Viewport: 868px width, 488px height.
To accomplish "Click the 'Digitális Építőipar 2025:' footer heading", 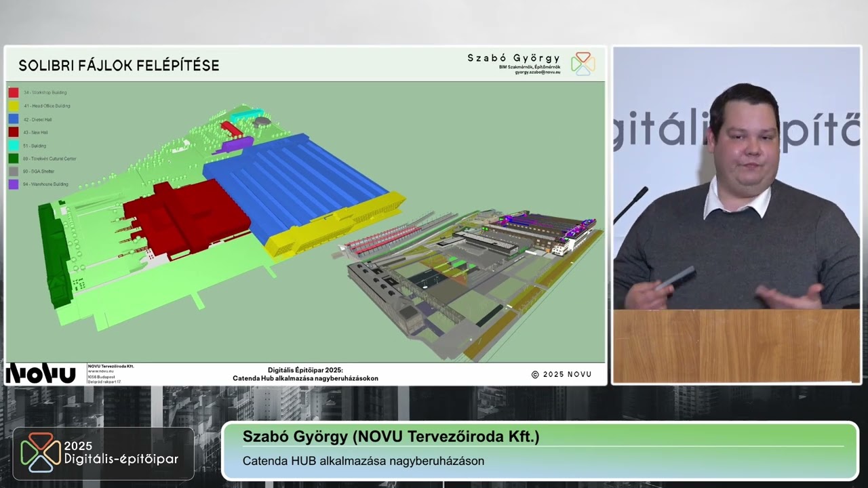I will (305, 370).
